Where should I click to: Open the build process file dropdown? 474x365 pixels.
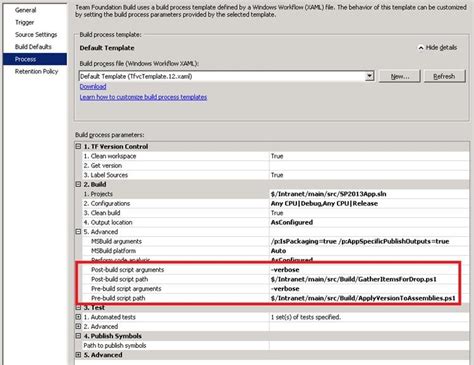[x=369, y=76]
